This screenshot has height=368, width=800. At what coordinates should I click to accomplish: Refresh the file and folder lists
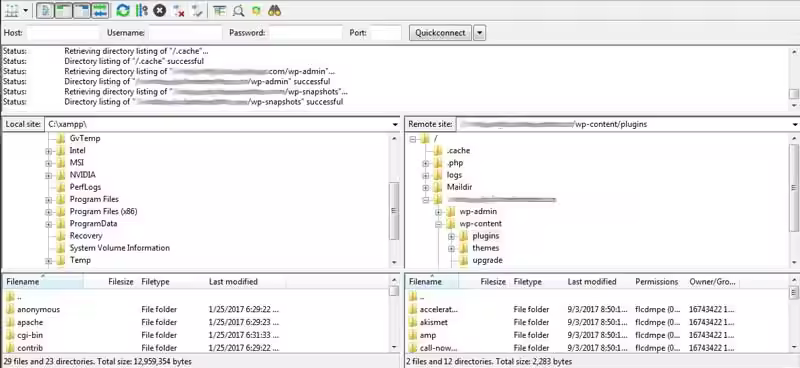pyautogui.click(x=122, y=10)
